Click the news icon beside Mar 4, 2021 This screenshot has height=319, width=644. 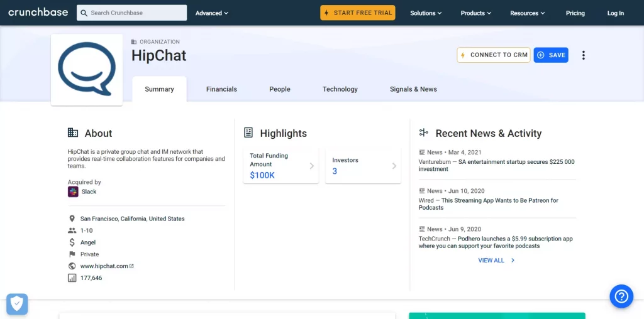(422, 152)
